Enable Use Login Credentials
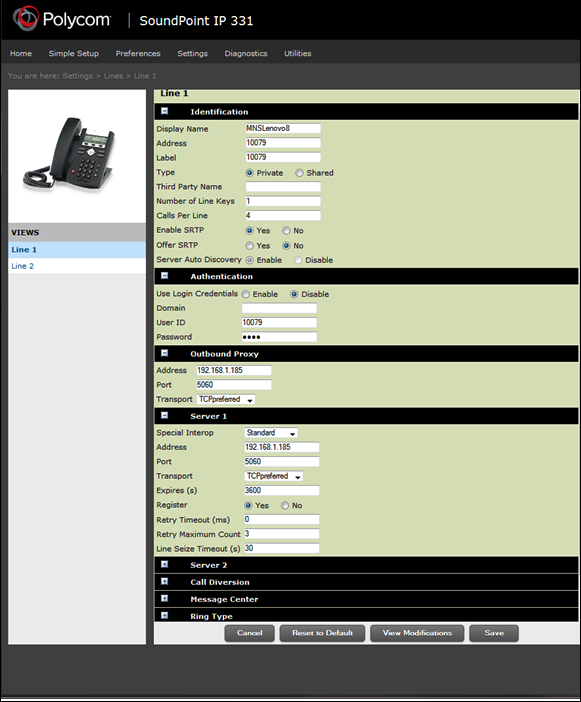This screenshot has width=581, height=702. (246, 294)
